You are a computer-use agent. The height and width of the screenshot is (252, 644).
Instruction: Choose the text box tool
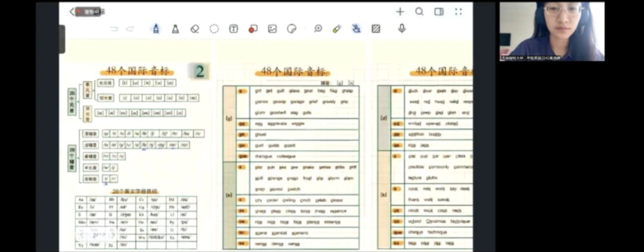click(233, 29)
